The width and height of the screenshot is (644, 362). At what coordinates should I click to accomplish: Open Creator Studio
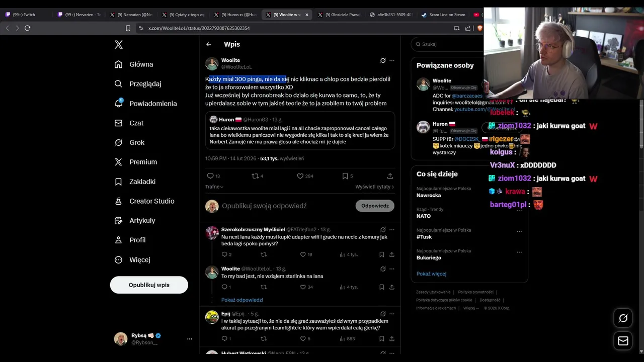(144, 201)
